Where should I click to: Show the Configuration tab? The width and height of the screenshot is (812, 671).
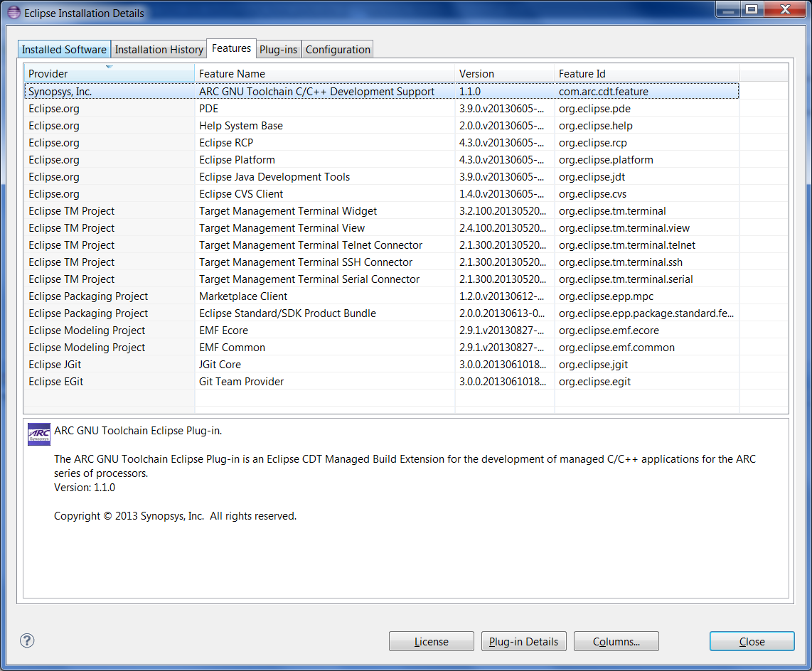(x=338, y=50)
